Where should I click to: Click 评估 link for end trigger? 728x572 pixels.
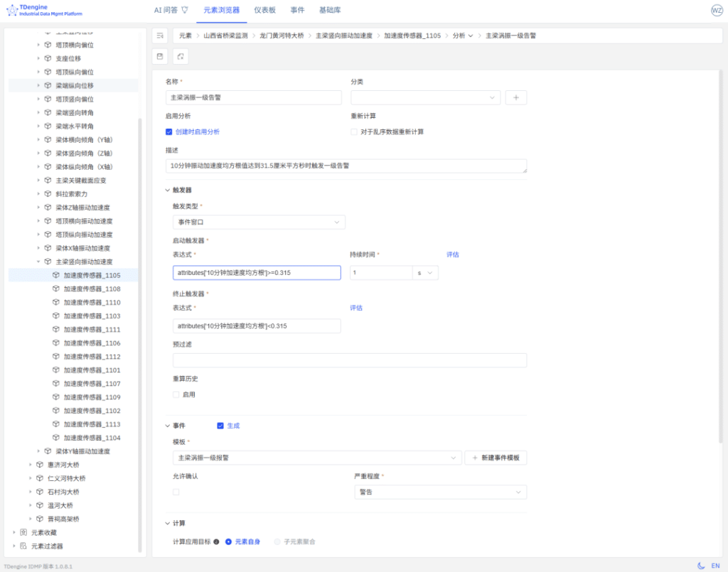(x=356, y=308)
